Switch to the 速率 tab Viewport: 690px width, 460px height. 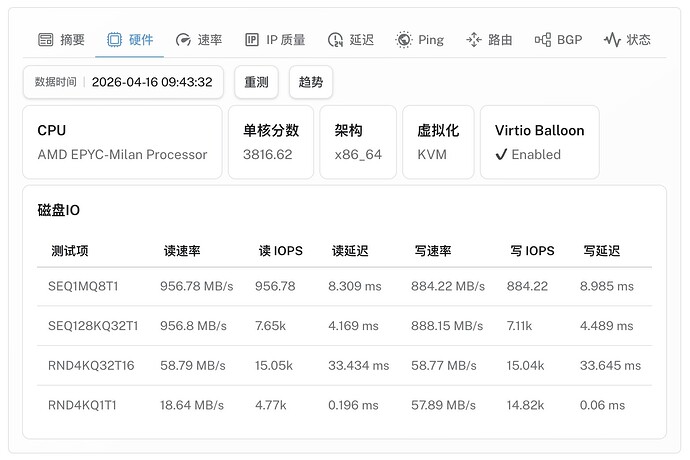pyautogui.click(x=198, y=40)
